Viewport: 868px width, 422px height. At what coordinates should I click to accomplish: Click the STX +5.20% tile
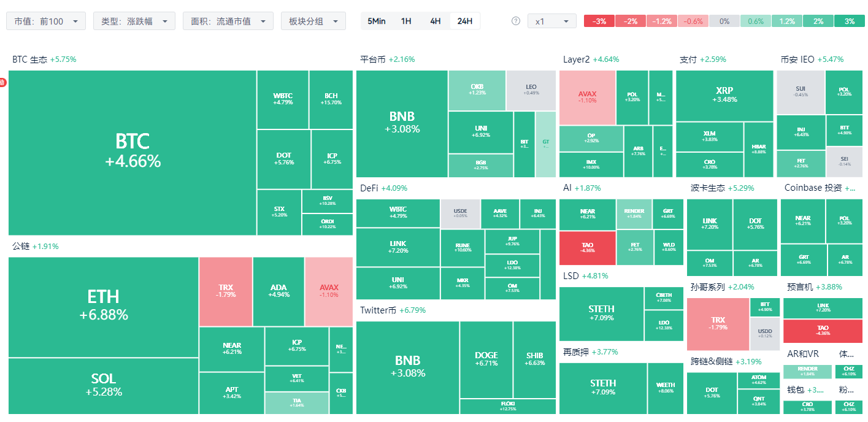(x=279, y=212)
